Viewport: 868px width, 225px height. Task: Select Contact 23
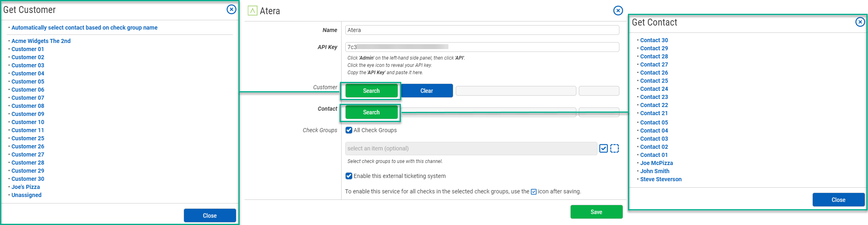(x=654, y=97)
